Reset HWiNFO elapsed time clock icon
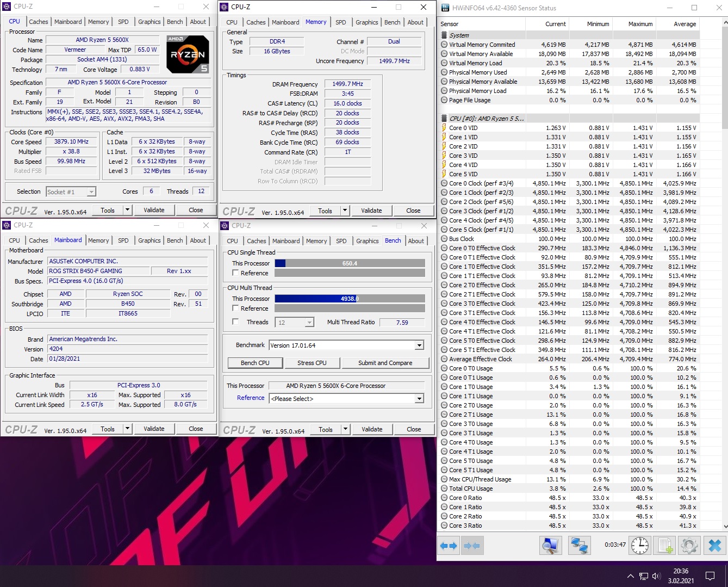Screen dimensions: 728x587 click(x=640, y=545)
